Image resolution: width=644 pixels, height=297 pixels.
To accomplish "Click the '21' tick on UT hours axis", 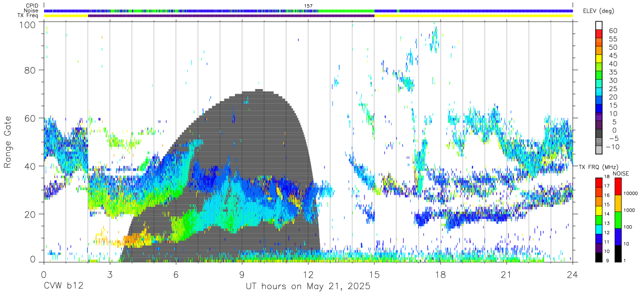I will (507, 274).
